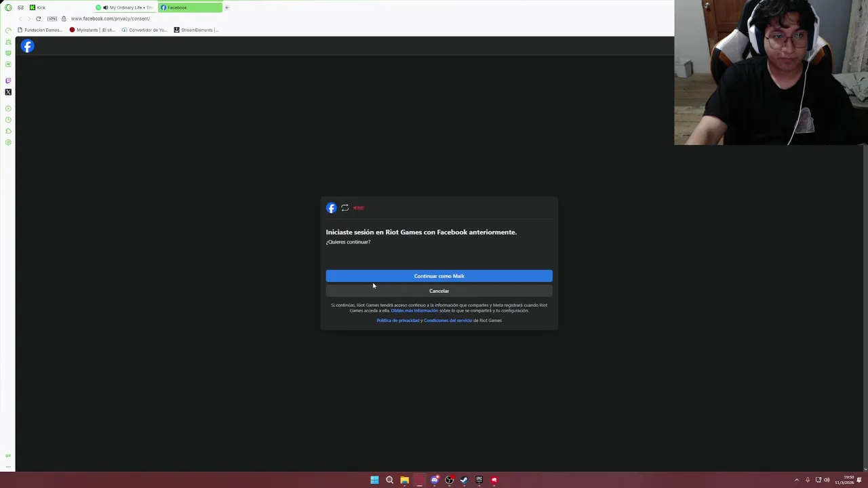Viewport: 868px width, 488px height.
Task: Click Continuar como Maik button
Action: pos(439,276)
